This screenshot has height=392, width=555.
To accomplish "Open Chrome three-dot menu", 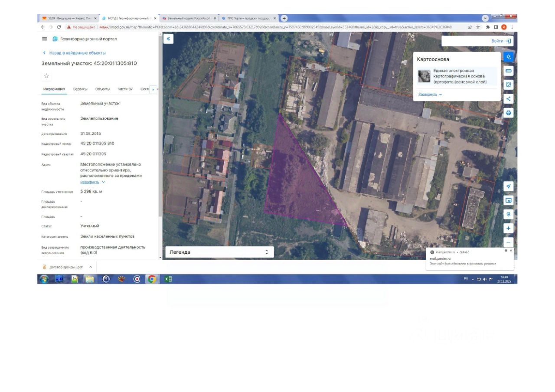I will coord(512,27).
